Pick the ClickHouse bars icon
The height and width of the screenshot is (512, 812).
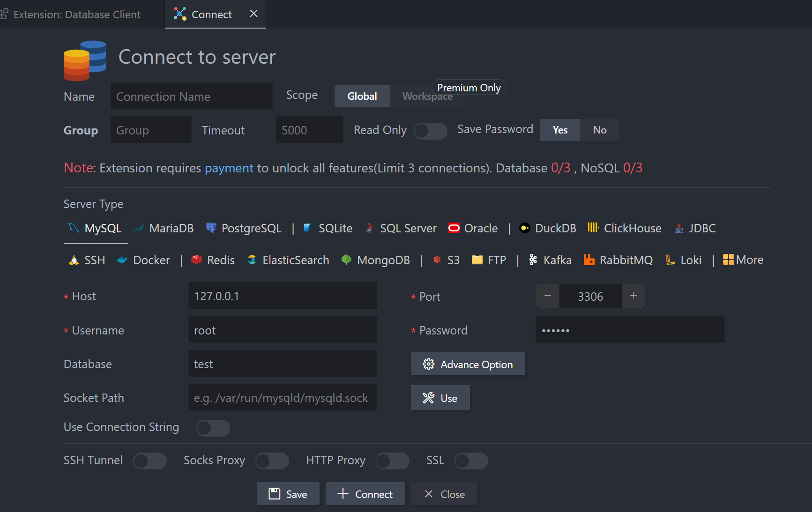(593, 228)
